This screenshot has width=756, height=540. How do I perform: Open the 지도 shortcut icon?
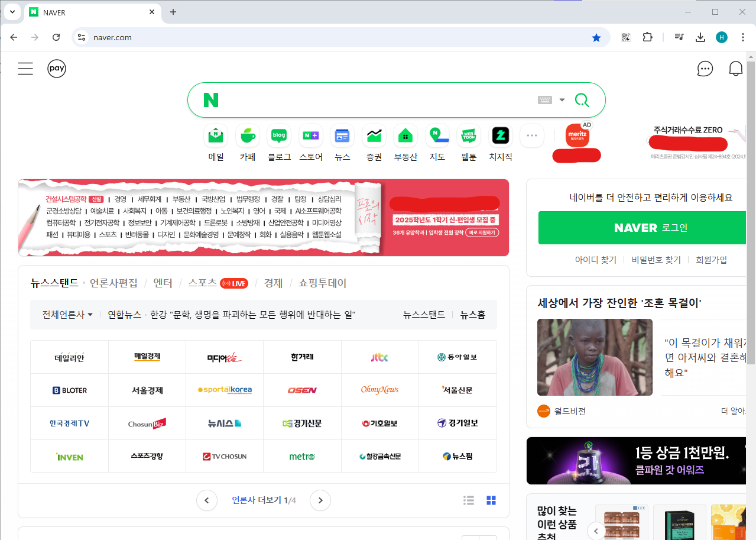coord(437,136)
